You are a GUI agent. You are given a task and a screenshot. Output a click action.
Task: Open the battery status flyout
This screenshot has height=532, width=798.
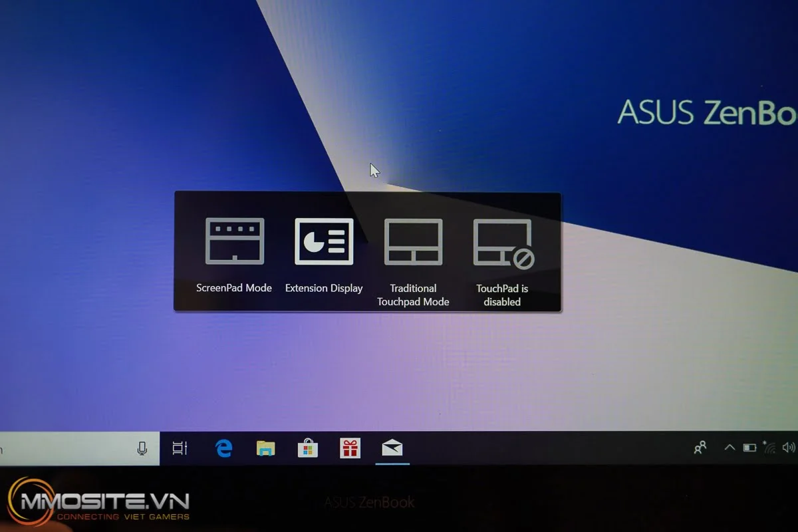click(x=749, y=448)
